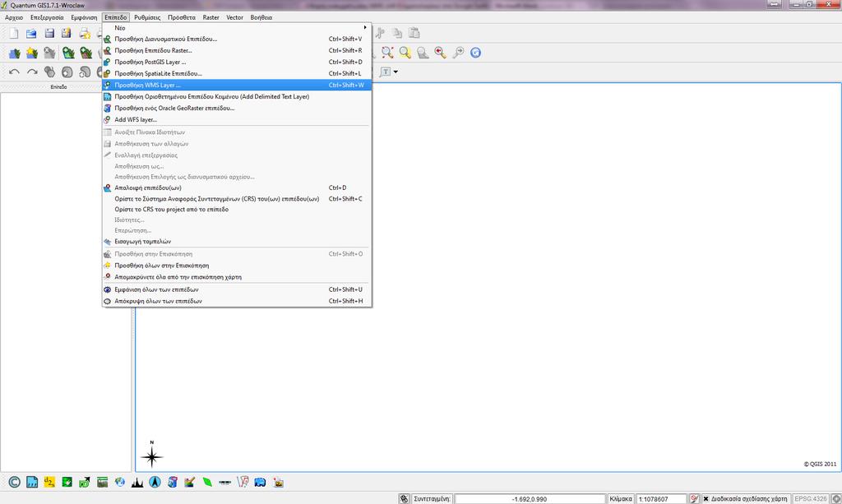Click the Copyright Label plugin icon
This screenshot has width=842, height=504.
(x=15, y=482)
